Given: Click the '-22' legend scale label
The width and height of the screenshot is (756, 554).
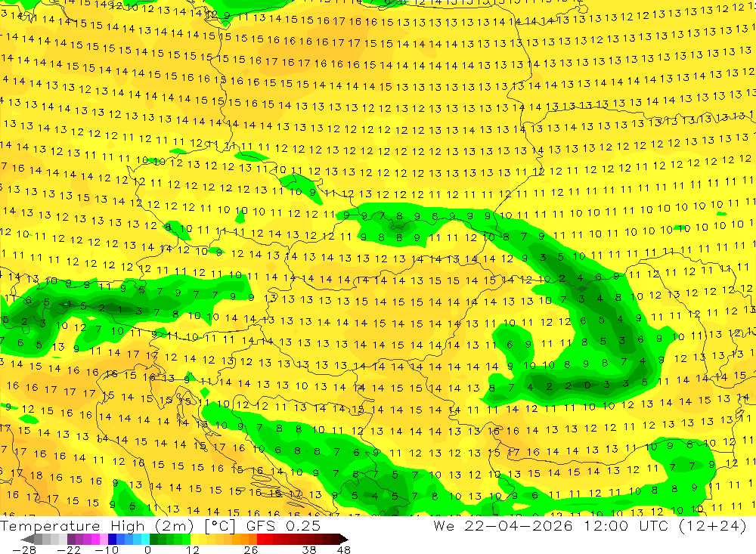Looking at the screenshot, I should [x=69, y=549].
